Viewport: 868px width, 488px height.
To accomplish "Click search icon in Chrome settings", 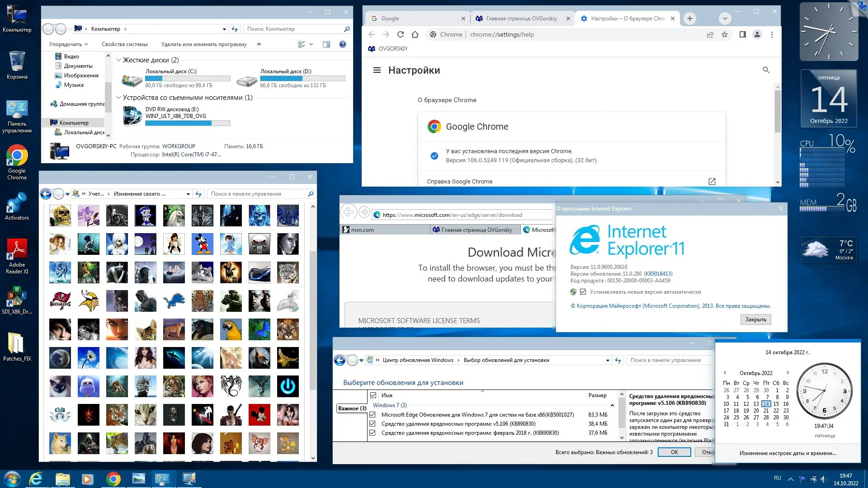I will point(766,70).
